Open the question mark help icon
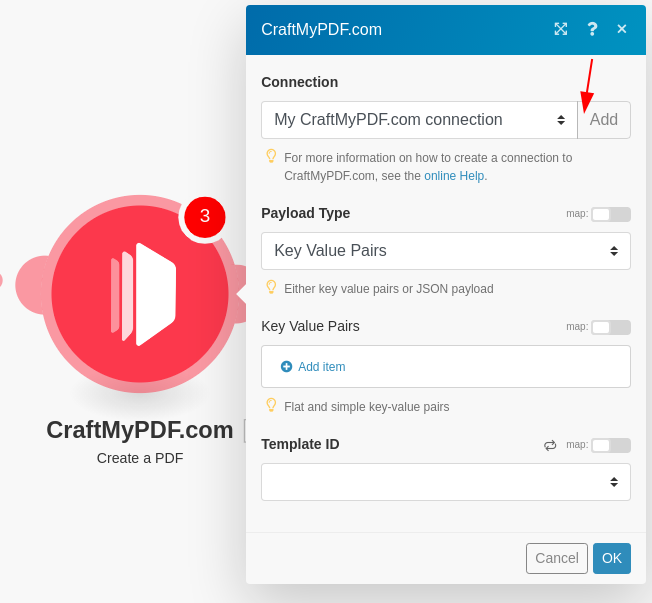 [x=592, y=29]
